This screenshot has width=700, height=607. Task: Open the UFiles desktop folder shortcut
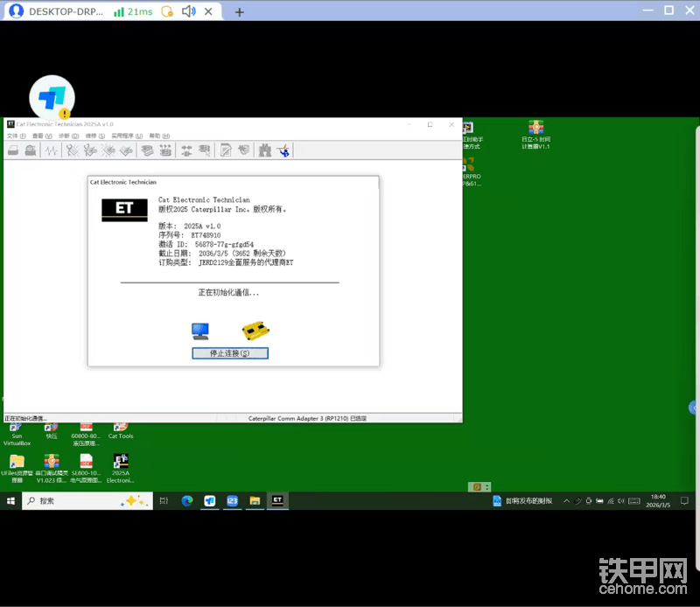(17, 469)
